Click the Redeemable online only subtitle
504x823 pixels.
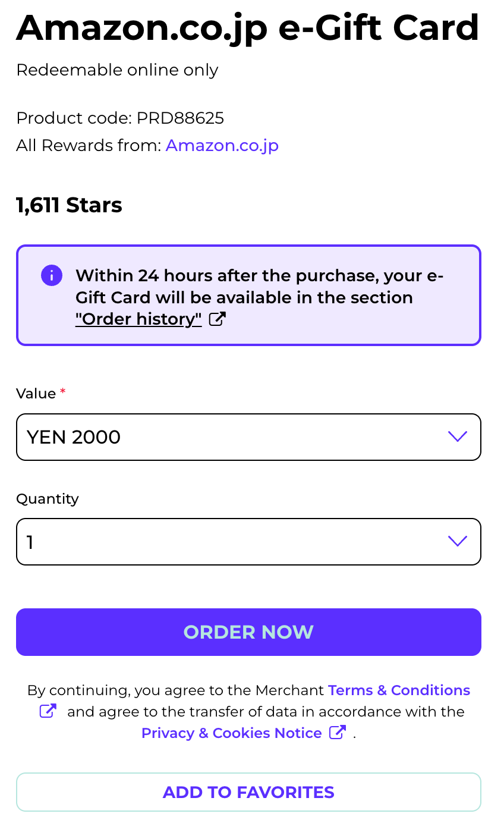[117, 70]
